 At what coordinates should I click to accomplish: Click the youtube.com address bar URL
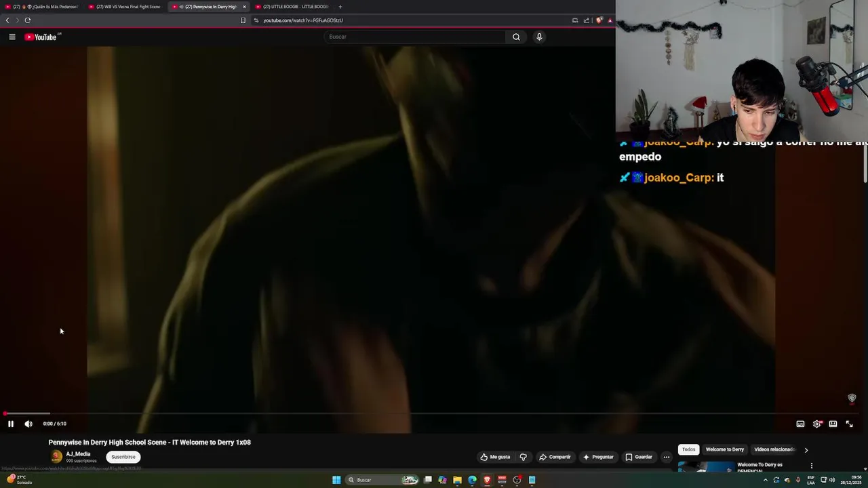click(x=303, y=20)
